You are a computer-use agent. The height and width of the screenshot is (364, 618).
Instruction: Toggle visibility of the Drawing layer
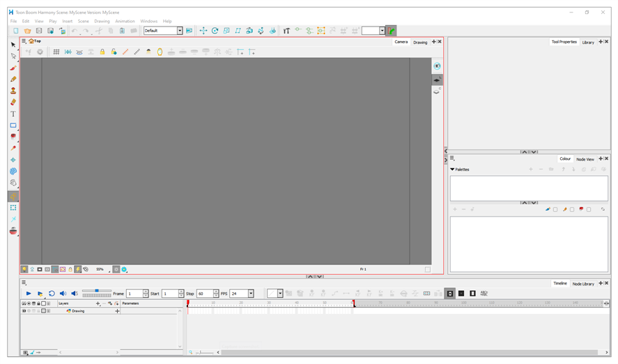pos(24,311)
